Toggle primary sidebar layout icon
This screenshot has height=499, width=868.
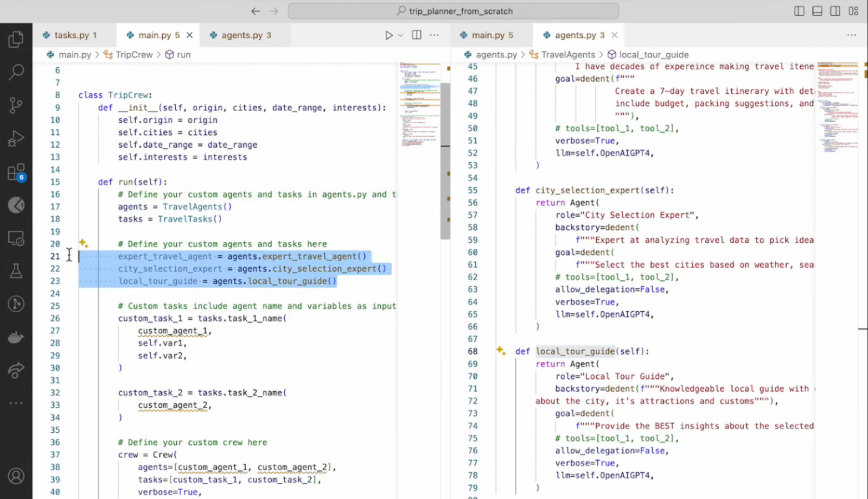click(x=799, y=11)
